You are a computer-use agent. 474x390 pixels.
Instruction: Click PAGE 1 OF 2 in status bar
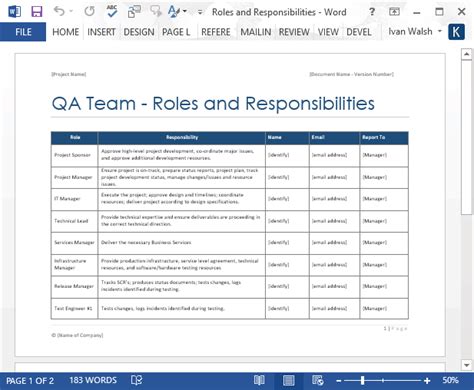(30, 381)
